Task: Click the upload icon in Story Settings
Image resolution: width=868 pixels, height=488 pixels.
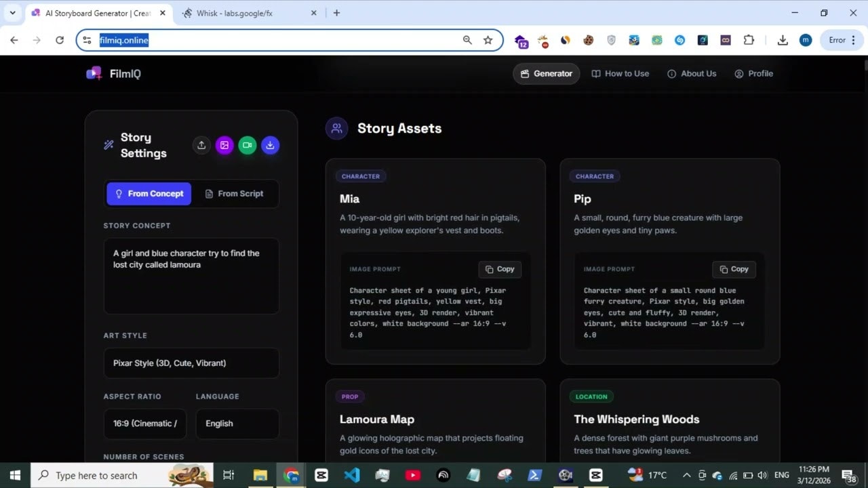Action: 201,145
